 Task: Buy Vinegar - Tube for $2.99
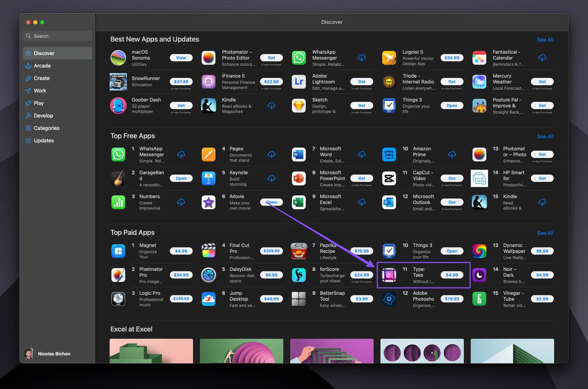pyautogui.click(x=542, y=299)
